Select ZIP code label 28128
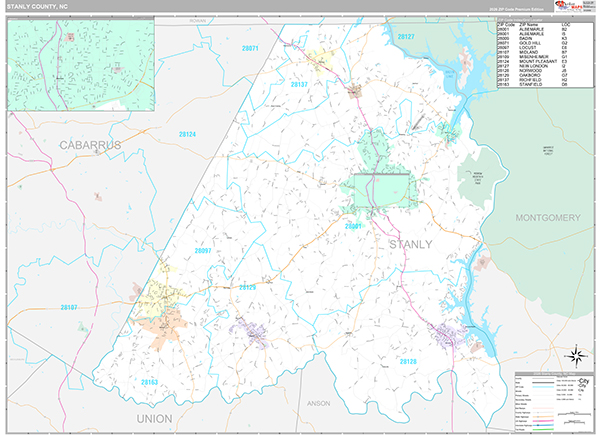 [x=408, y=361]
